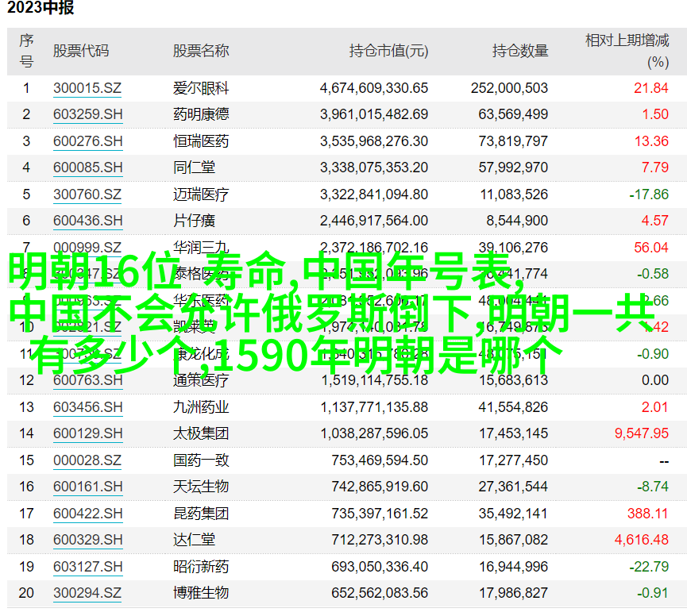The image size is (687, 616).
Task: Click holding quantity 252,000,503
Action: [x=510, y=88]
